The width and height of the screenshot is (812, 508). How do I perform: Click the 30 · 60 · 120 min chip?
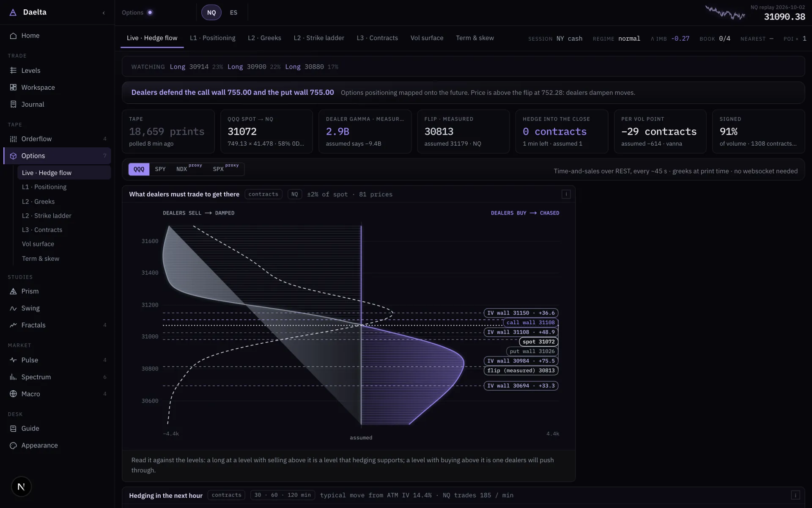[283, 495]
